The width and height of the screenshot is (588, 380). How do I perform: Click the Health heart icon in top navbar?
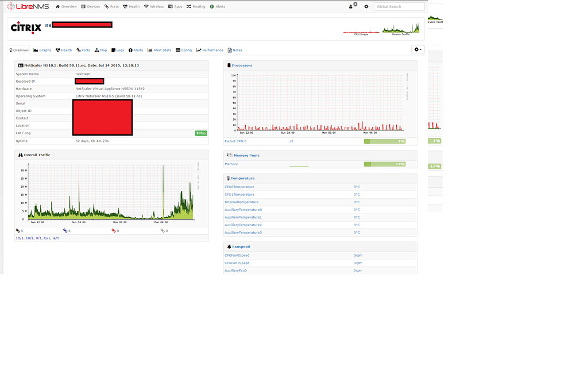125,6
